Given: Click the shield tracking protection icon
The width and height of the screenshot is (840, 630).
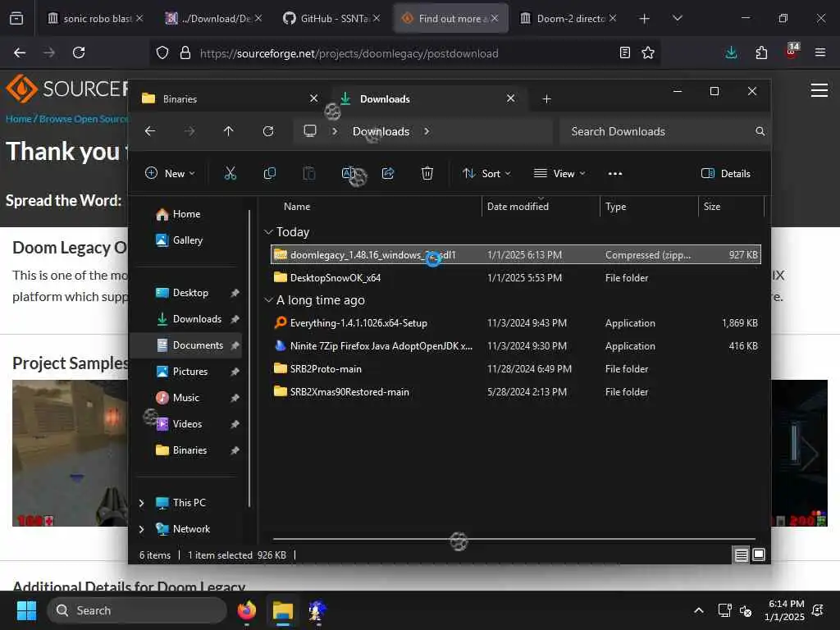Looking at the screenshot, I should pyautogui.click(x=162, y=52).
